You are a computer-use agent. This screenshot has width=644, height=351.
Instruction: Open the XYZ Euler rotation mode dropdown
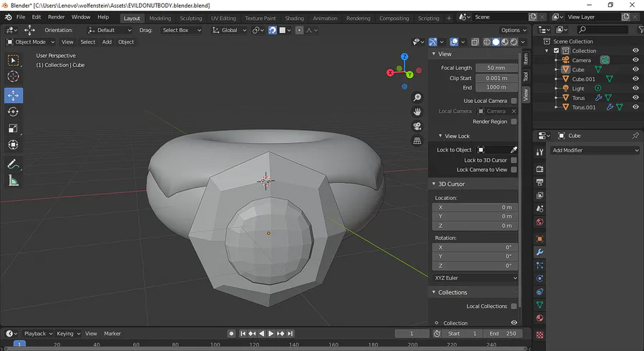click(x=475, y=278)
